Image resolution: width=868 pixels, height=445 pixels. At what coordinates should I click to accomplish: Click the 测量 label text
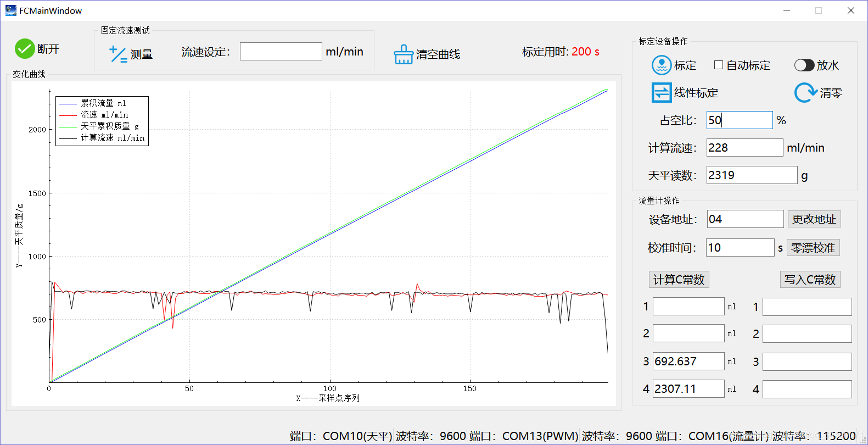(142, 54)
